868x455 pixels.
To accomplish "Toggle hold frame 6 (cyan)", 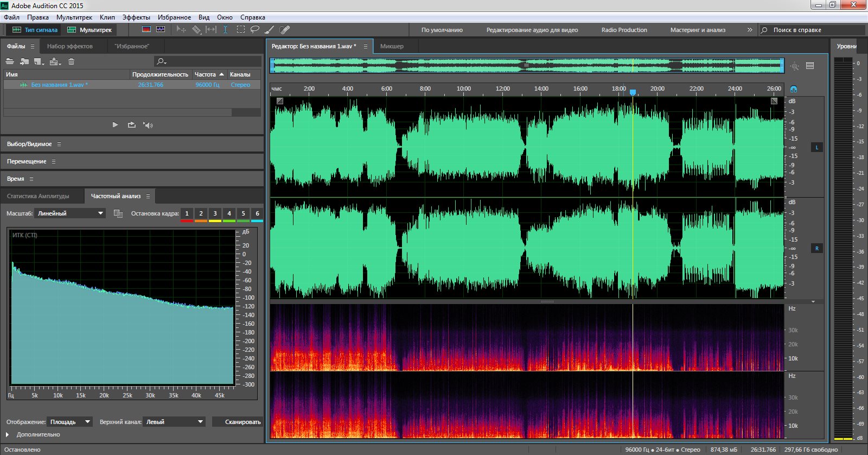I will (257, 214).
